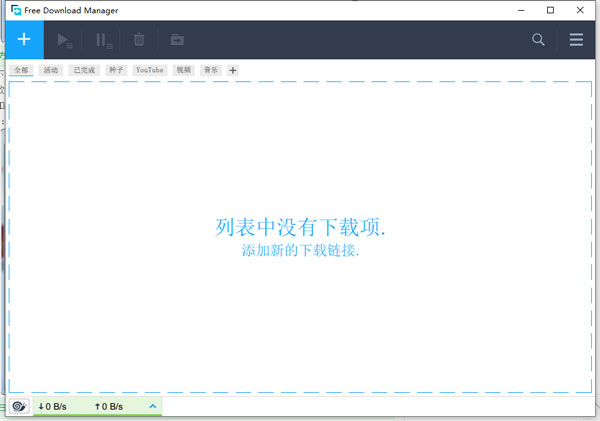
Task: Select the 全部 filter tab
Action: 22,71
